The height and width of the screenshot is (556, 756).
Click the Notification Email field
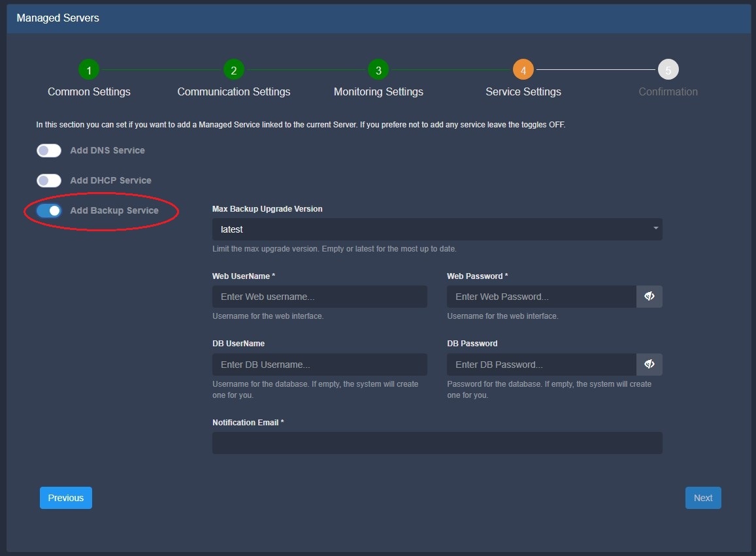436,443
